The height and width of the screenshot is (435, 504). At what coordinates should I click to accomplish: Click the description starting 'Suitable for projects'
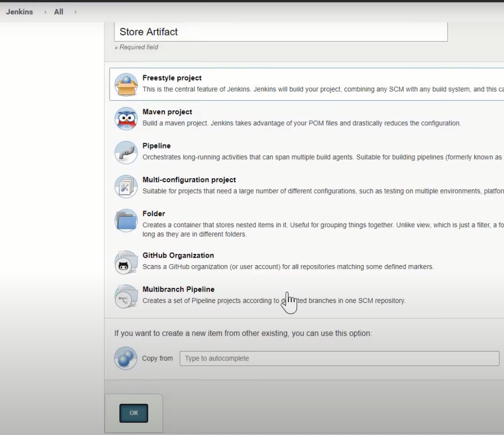tap(323, 191)
